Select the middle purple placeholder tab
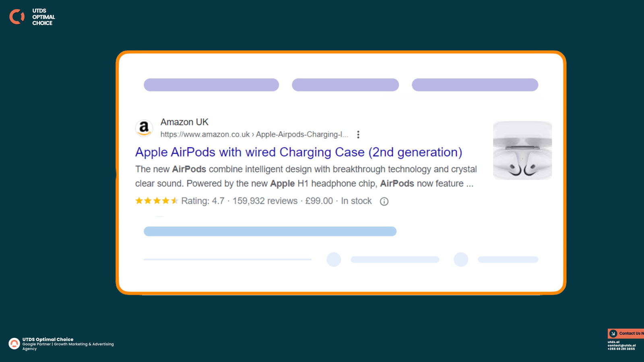This screenshot has width=644, height=362. point(345,85)
